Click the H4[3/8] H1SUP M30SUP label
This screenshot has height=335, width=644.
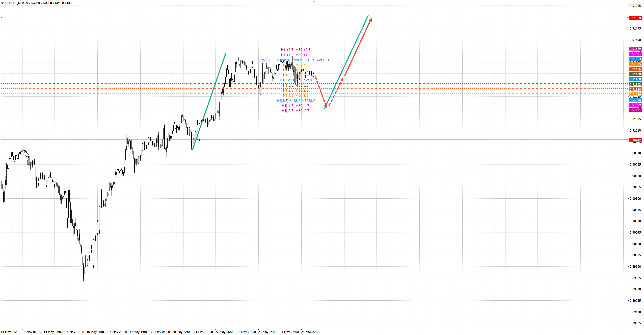(296, 101)
